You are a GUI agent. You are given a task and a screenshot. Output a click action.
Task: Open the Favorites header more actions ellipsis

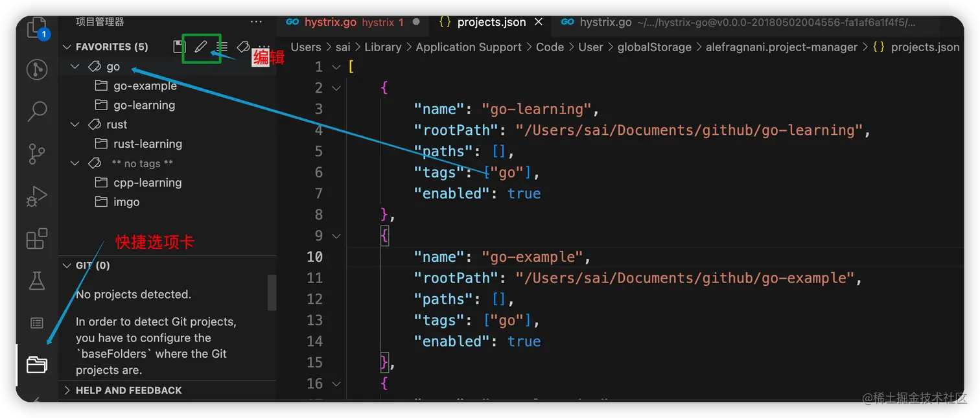(x=262, y=47)
